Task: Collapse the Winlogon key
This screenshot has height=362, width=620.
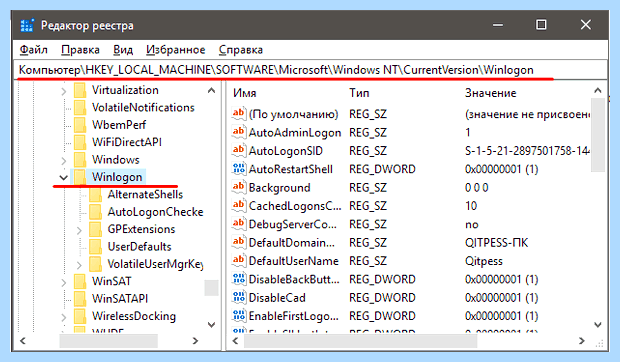Action: pyautogui.click(x=63, y=177)
